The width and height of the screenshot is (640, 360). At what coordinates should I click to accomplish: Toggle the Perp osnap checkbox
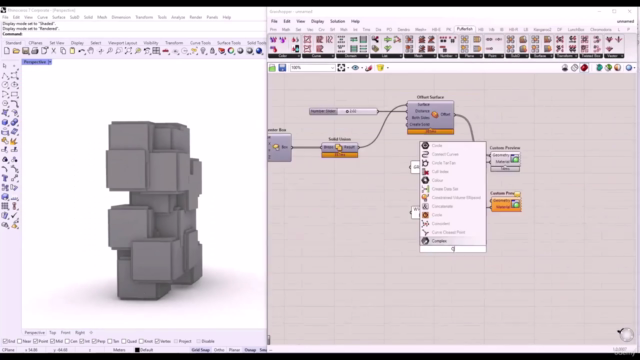(x=94, y=341)
